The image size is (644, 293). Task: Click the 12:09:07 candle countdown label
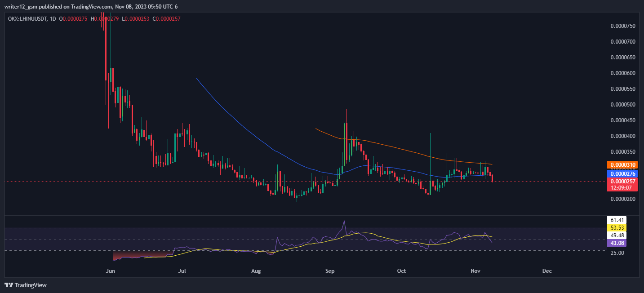point(622,188)
